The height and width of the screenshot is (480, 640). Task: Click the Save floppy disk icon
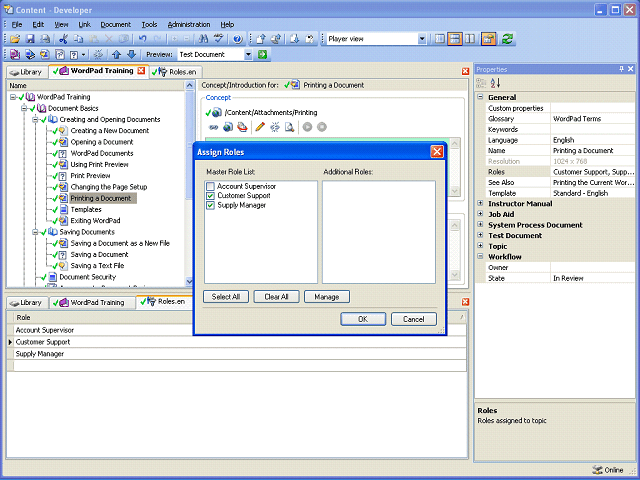coord(30,39)
